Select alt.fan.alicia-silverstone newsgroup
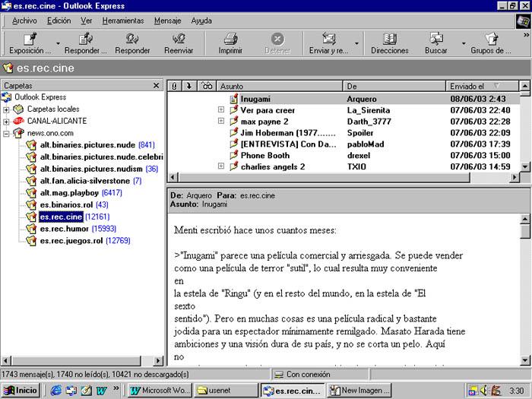Image resolution: width=532 pixels, height=399 pixels. (85, 181)
